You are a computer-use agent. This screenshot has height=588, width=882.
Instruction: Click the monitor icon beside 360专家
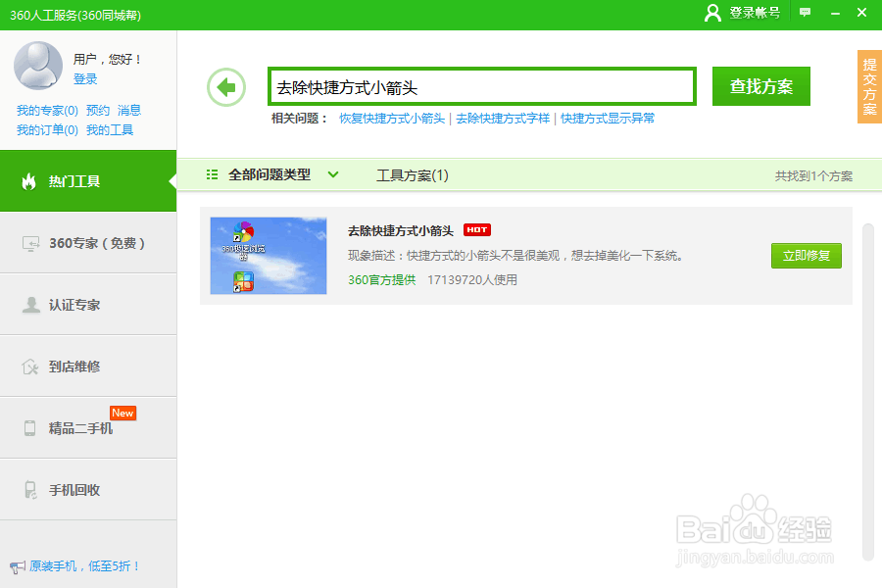click(30, 244)
